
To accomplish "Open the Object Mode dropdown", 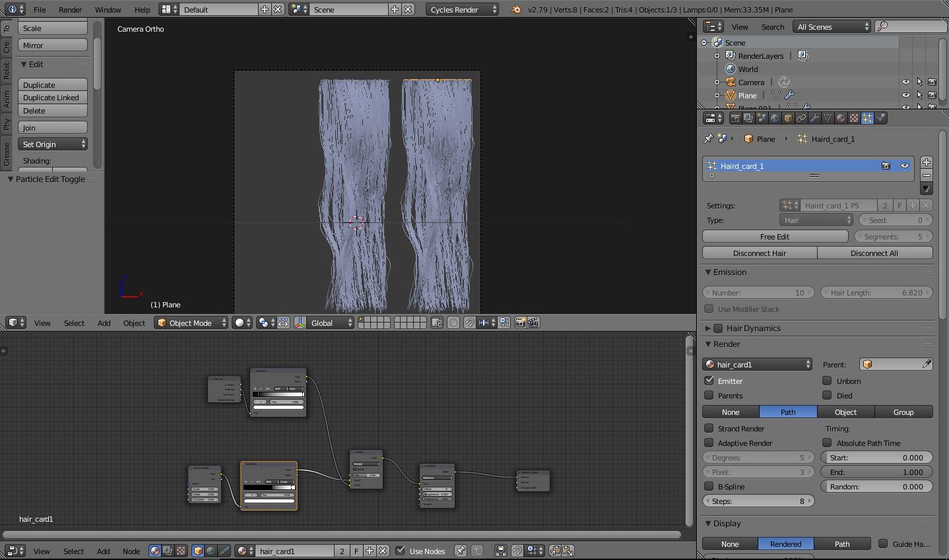I will coord(191,323).
